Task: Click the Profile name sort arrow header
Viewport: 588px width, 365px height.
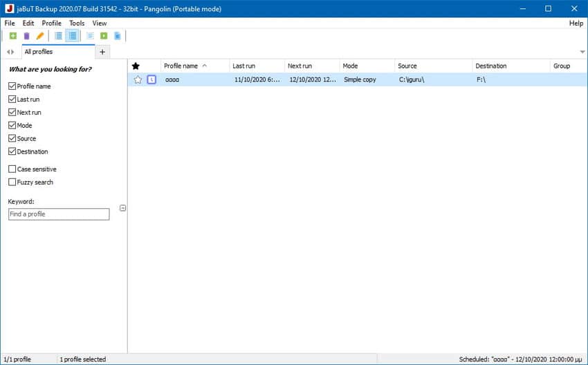Action: point(204,66)
